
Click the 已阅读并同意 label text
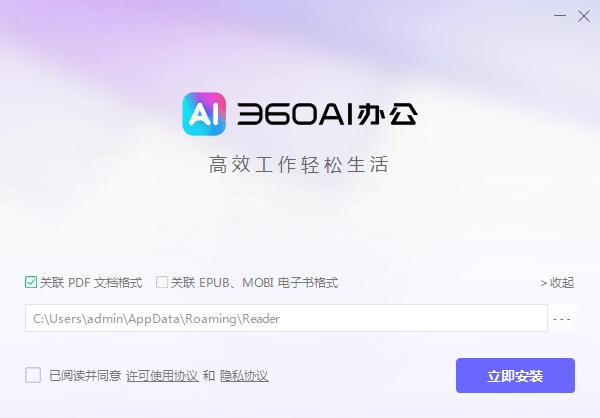pyautogui.click(x=85, y=376)
